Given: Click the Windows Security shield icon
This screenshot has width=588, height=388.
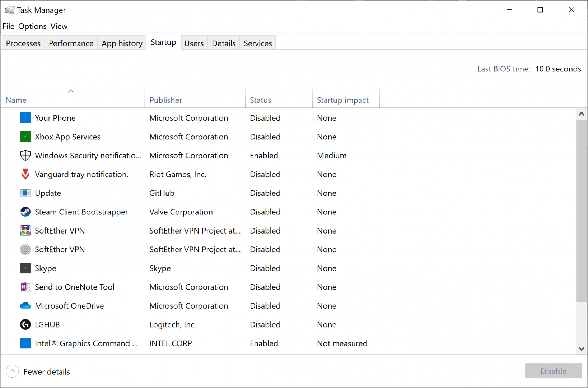Looking at the screenshot, I should pos(25,156).
